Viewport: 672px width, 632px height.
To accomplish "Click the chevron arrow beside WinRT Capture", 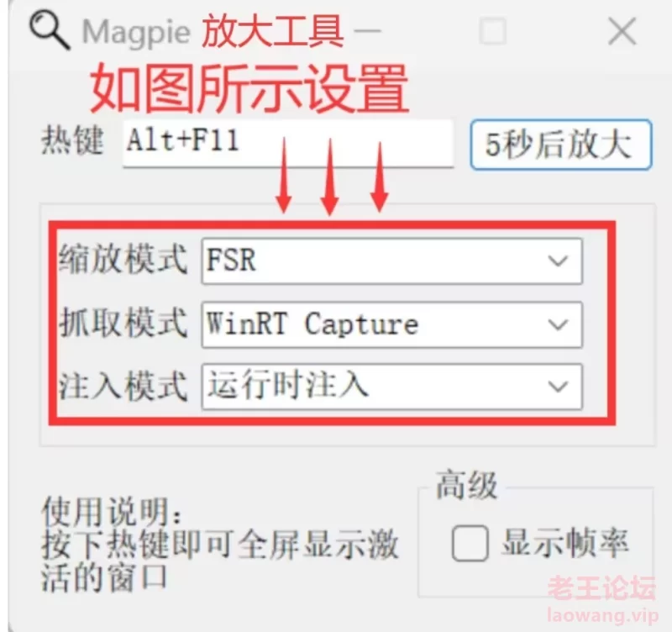I will [x=558, y=324].
